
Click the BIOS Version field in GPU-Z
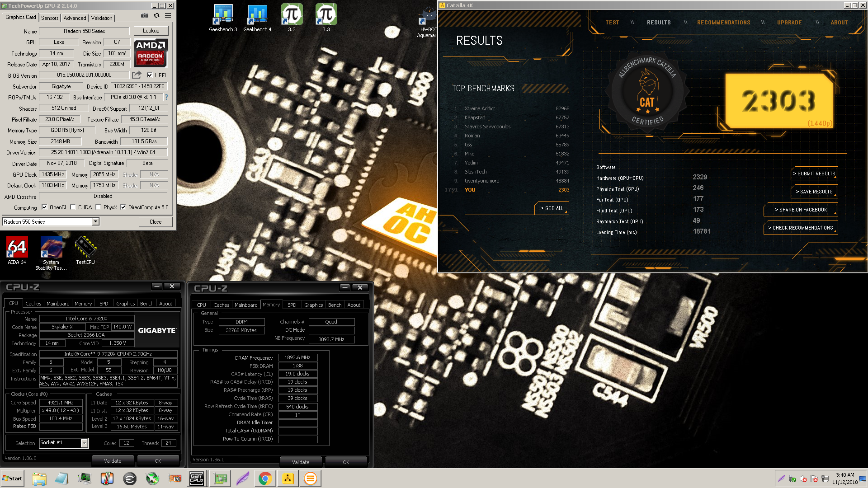point(84,75)
